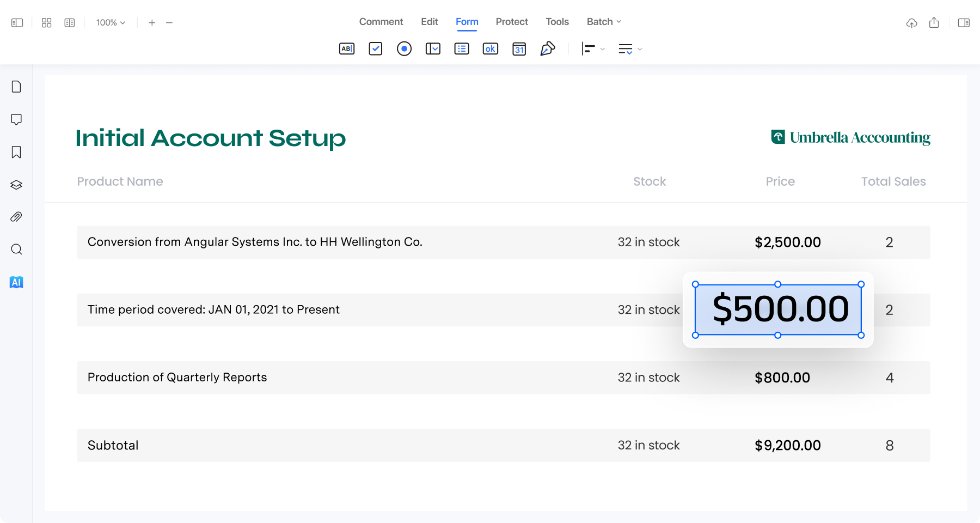Click the Price column header
Viewport: 980px width, 523px height.
(x=780, y=181)
